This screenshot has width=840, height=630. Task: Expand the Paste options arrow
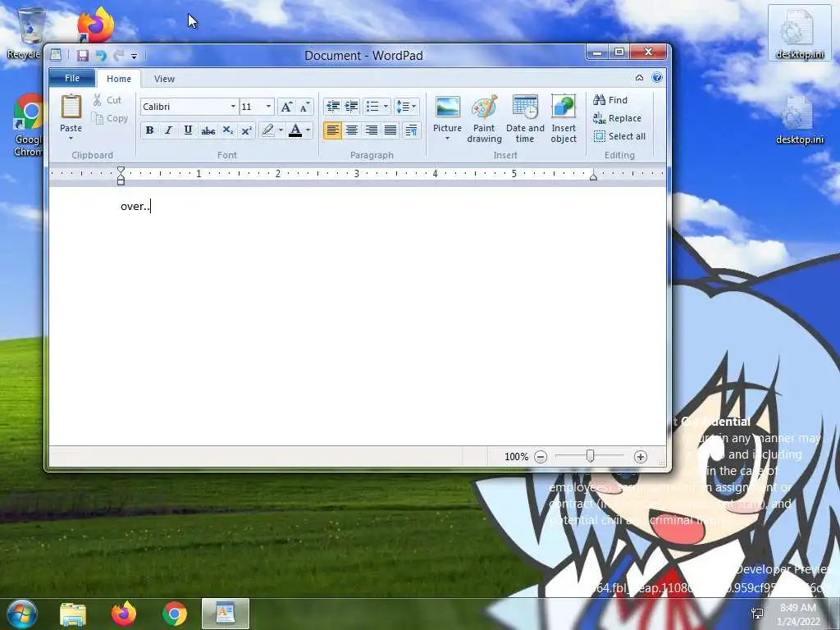tap(71, 139)
